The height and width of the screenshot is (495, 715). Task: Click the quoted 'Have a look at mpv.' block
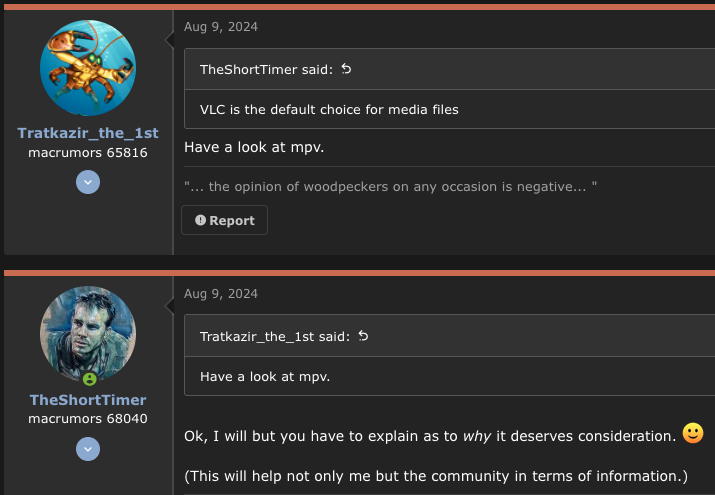coord(449,376)
